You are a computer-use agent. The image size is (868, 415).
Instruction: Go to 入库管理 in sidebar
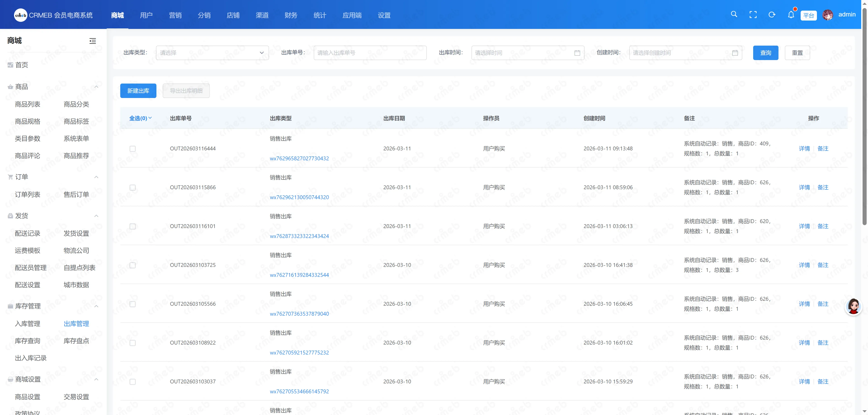coord(28,324)
